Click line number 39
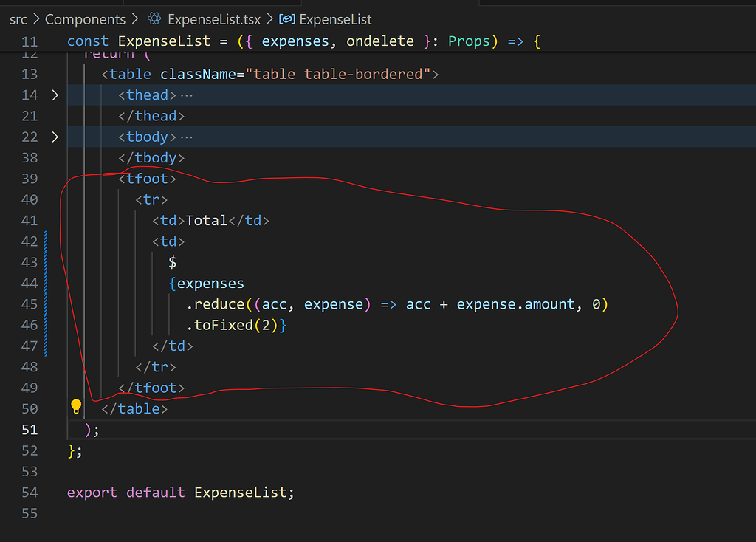 pos(30,178)
